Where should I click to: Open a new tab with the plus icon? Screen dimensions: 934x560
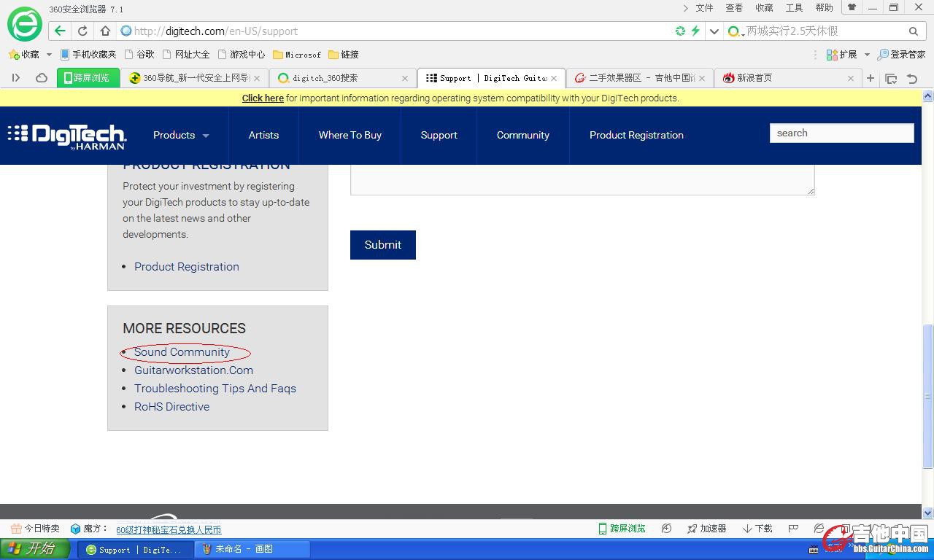(x=871, y=78)
